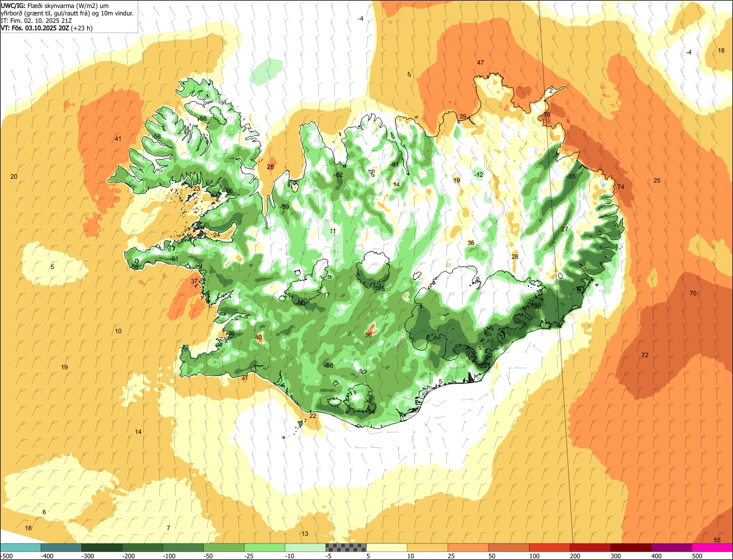Click the map value -12 in the northeast interior
The height and width of the screenshot is (560, 733).
point(478,175)
